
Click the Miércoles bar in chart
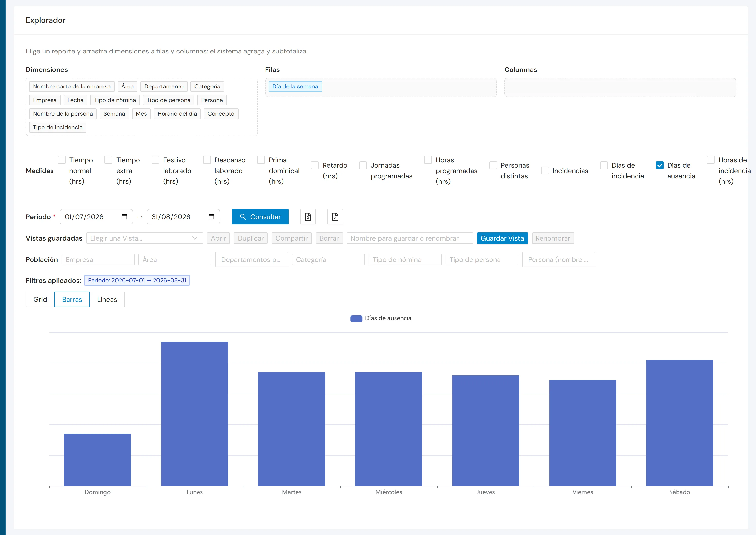tap(389, 429)
